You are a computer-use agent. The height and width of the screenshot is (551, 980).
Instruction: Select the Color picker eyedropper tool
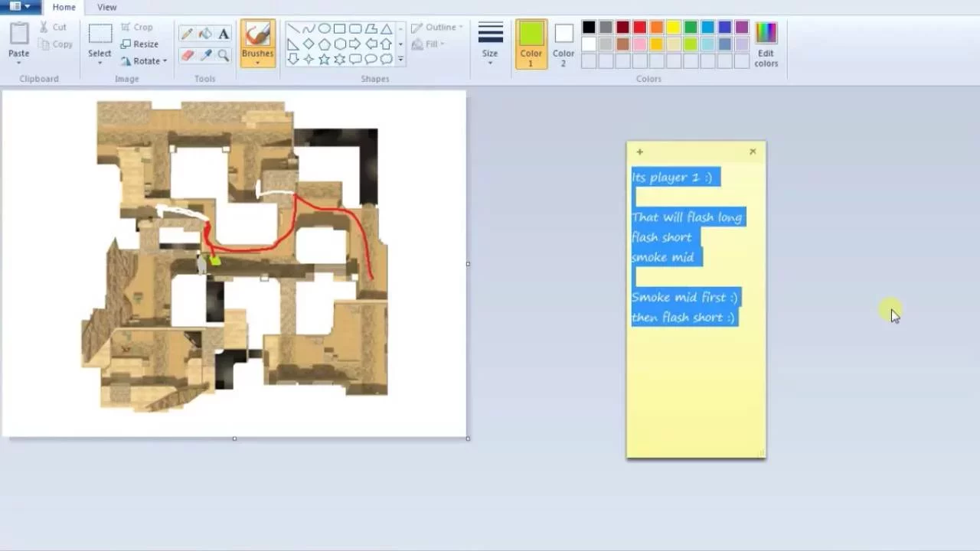pos(205,55)
